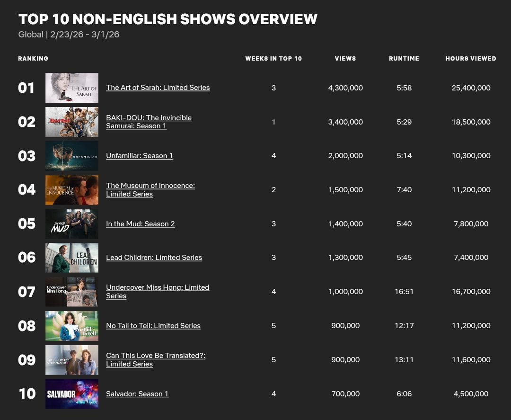Click the Unfamiliar: Season 1 title link
This screenshot has width=511, height=420.
140,156
